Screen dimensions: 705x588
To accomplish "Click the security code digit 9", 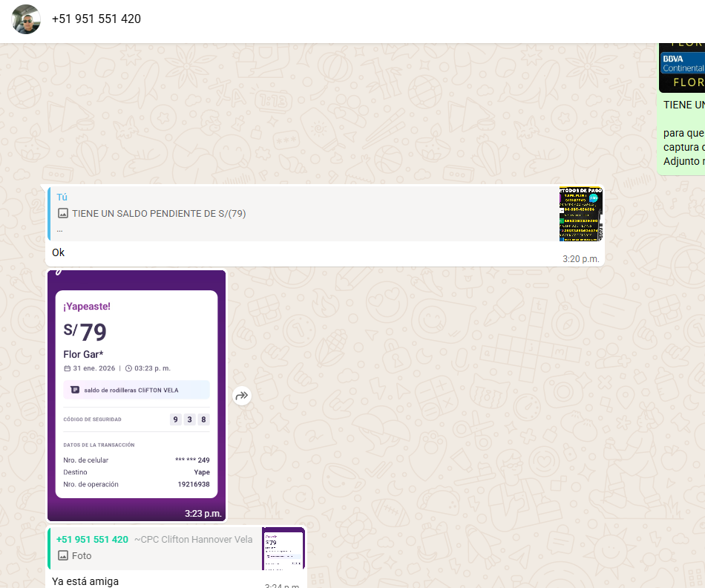I will pos(176,419).
